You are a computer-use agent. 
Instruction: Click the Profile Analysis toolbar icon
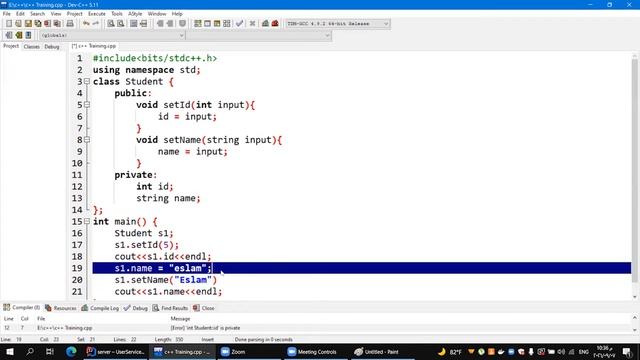coord(265,24)
